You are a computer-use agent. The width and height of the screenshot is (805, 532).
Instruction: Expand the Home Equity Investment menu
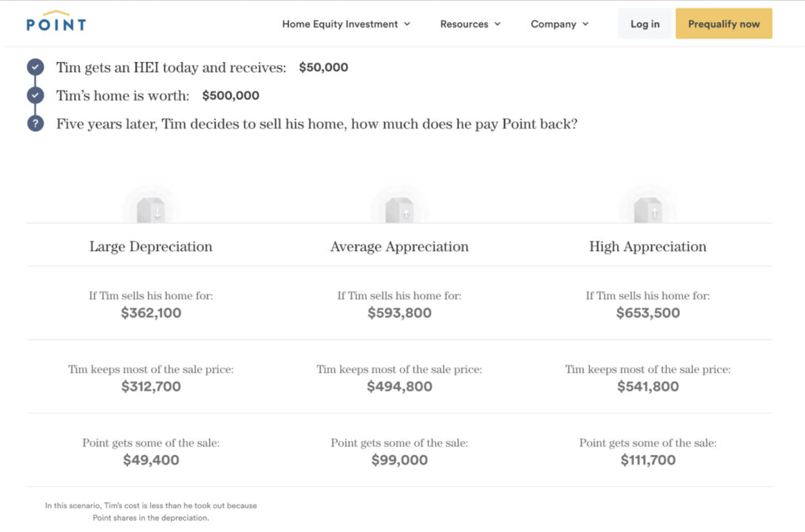click(346, 24)
